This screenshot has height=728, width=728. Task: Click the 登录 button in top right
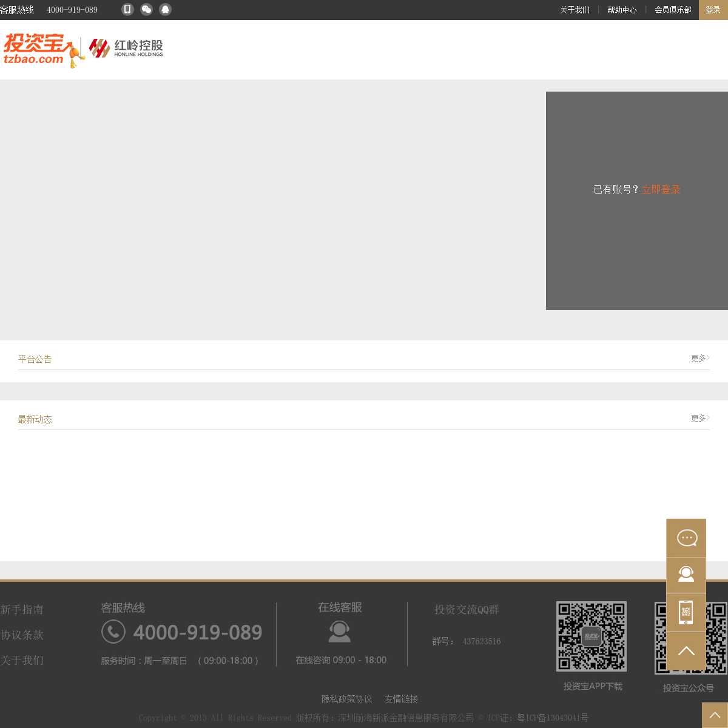pos(713,10)
